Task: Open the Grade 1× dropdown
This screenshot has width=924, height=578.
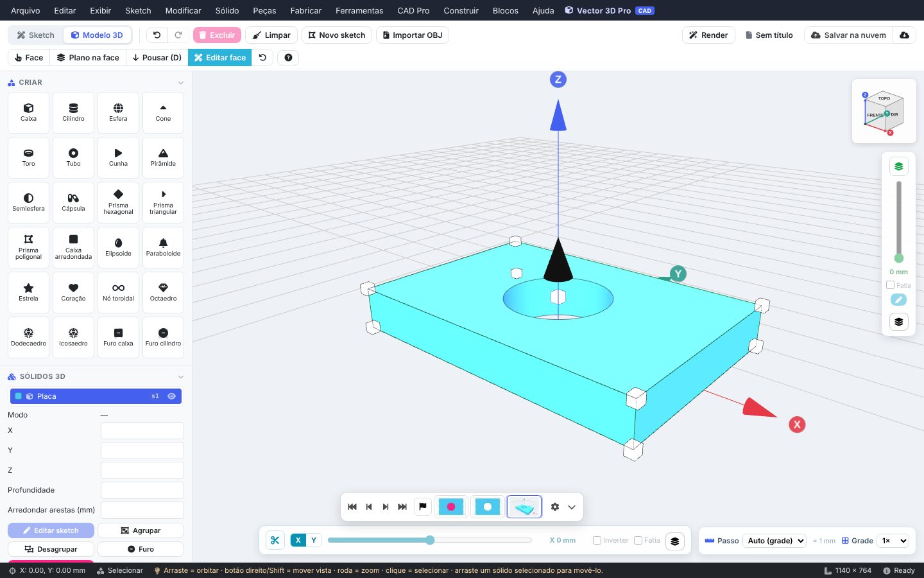Action: [x=894, y=541]
